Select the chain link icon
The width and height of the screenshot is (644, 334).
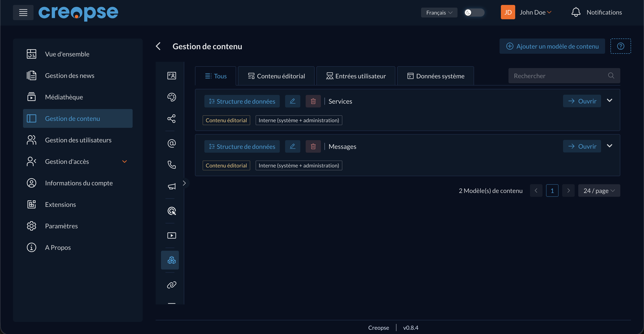[x=172, y=285]
